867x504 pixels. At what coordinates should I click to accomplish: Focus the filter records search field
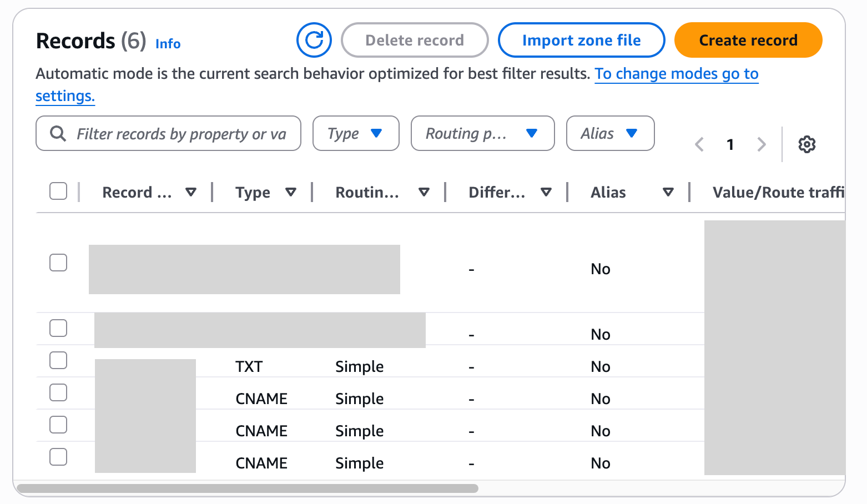(x=181, y=134)
